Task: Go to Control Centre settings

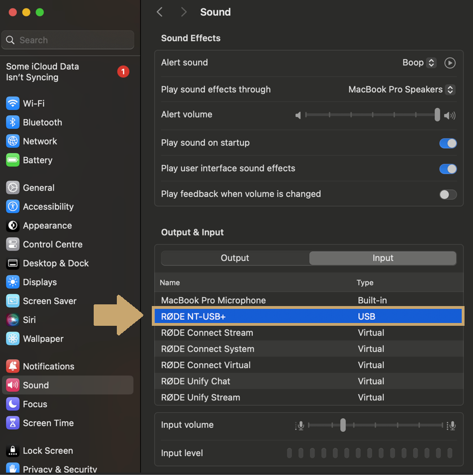Action: [52, 244]
